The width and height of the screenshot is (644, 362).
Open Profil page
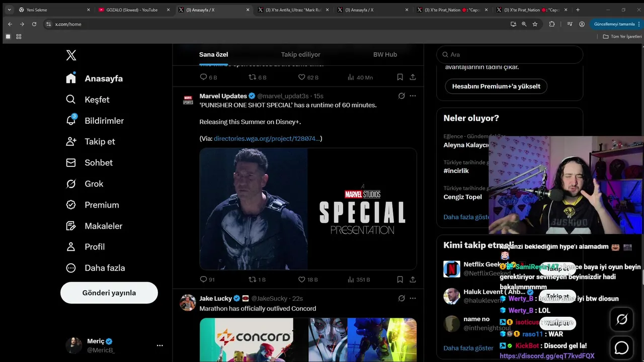[85, 247]
